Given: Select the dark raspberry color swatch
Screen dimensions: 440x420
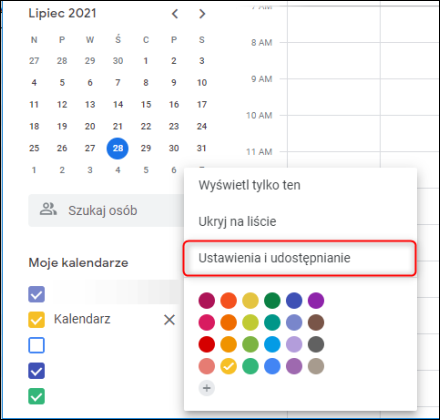Looking at the screenshot, I should [207, 300].
